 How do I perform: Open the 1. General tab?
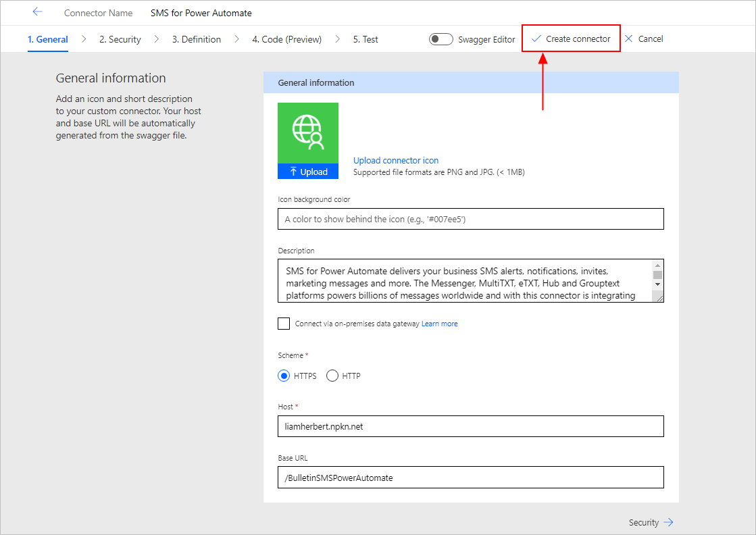(x=48, y=40)
